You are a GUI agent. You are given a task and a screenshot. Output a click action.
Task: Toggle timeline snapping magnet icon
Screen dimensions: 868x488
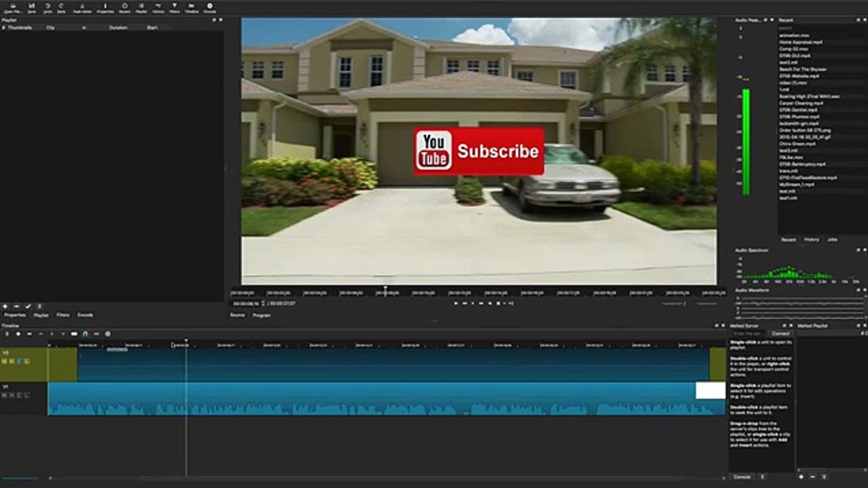pyautogui.click(x=85, y=333)
